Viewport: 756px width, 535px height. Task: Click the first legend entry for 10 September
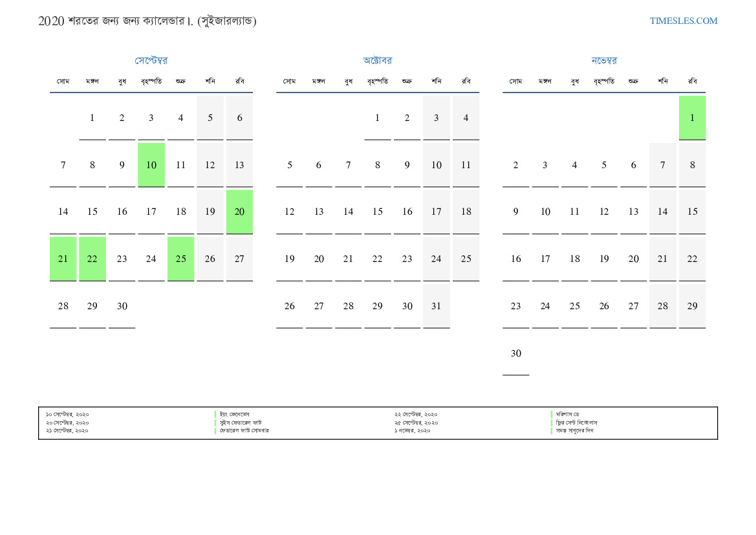click(x=67, y=414)
